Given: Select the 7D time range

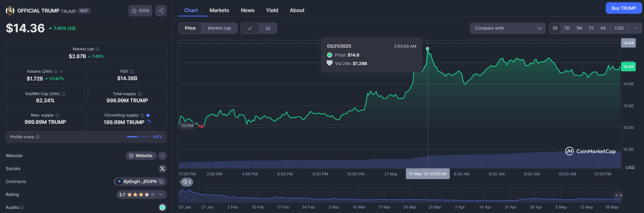Looking at the screenshot, I should click(567, 28).
